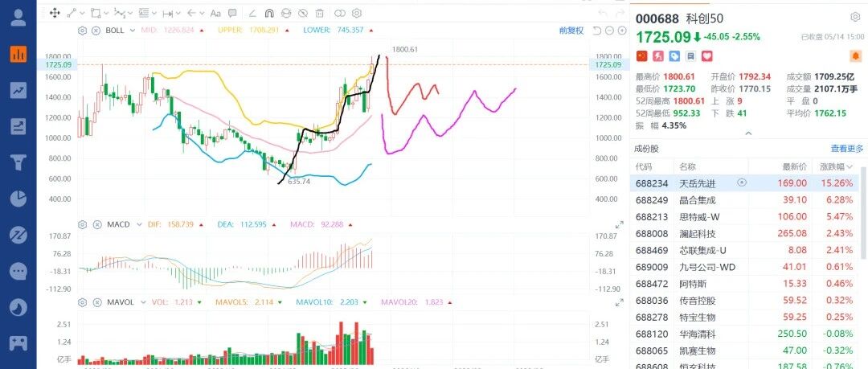
Task: Collapse the quote details chevron
Action: 748,133
